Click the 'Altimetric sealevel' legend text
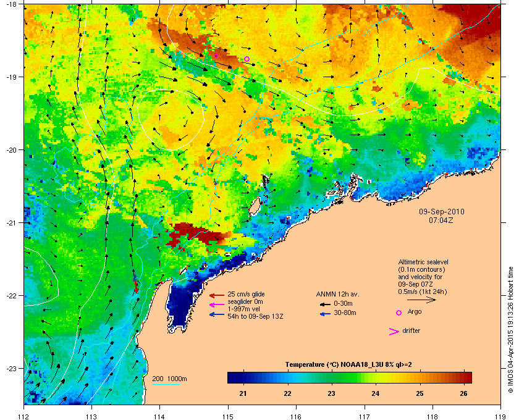519x420 pixels. pos(423,262)
